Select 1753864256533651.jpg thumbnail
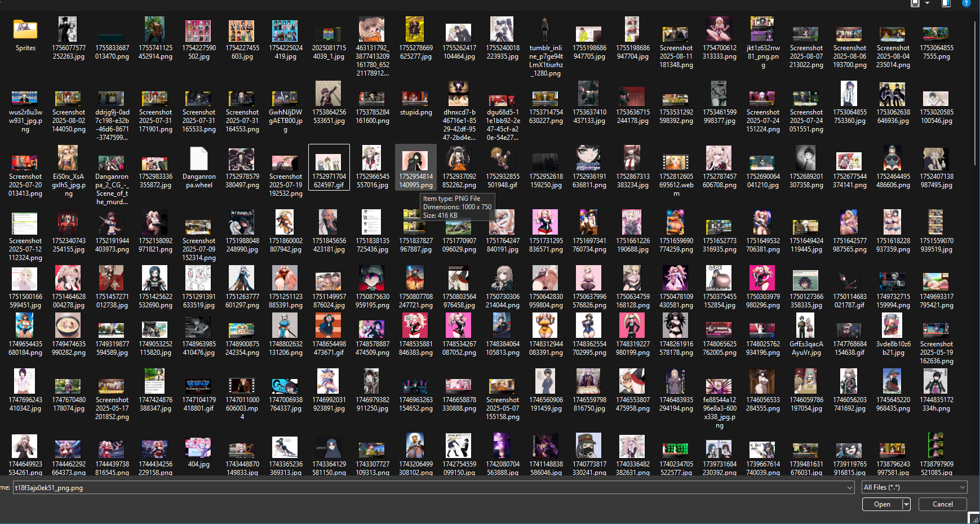The height and width of the screenshot is (524, 980). coord(329,94)
